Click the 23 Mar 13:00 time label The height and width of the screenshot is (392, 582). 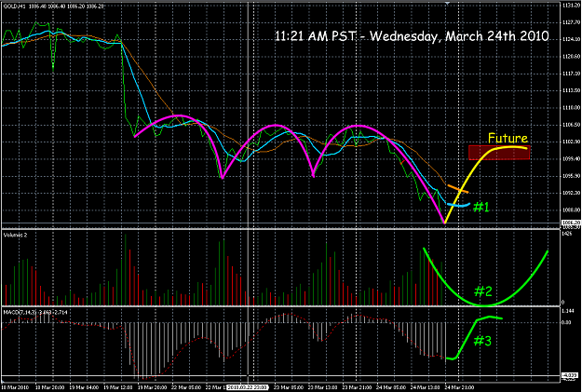[x=322, y=387]
